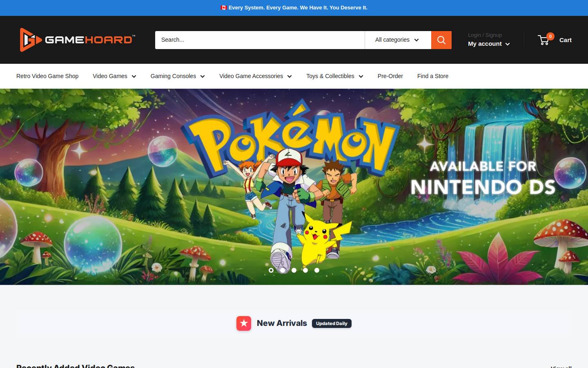Click the Login / Signup link
The width and height of the screenshot is (588, 368).
pos(485,35)
